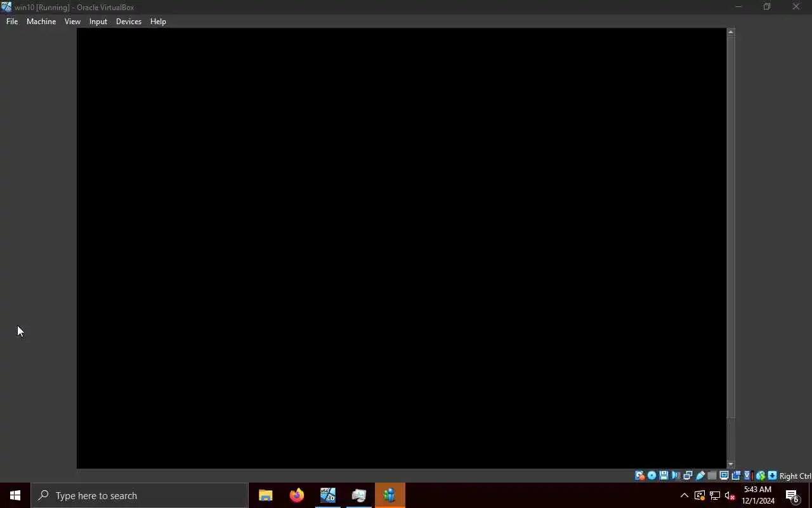812x508 pixels.
Task: Close the win10 VirtualBox window
Action: coord(796,7)
